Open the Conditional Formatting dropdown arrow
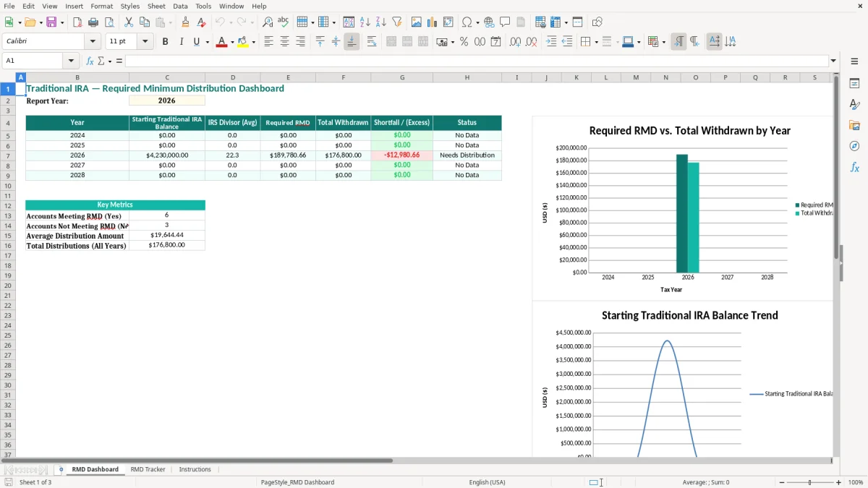This screenshot has width=868, height=488. [663, 42]
